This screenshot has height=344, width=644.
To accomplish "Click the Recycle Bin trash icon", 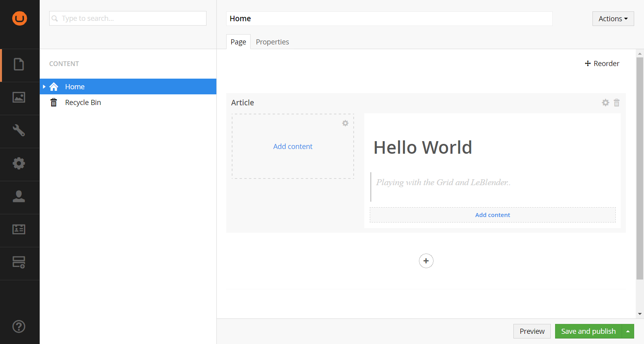I will (x=54, y=103).
